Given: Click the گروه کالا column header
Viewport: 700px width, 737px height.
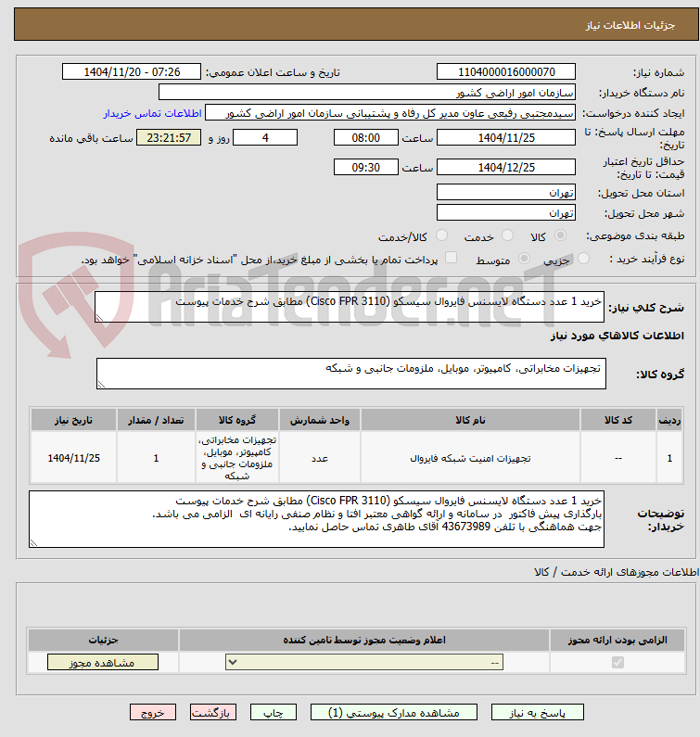Looking at the screenshot, I should 237,420.
